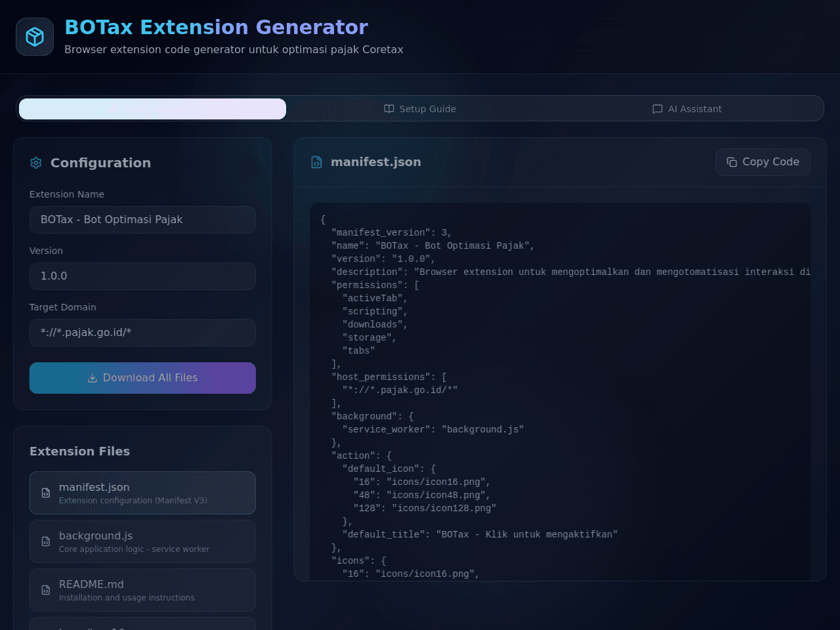Image resolution: width=840 pixels, height=630 pixels.
Task: Click the file icon beside manifest.json code header
Action: click(316, 162)
